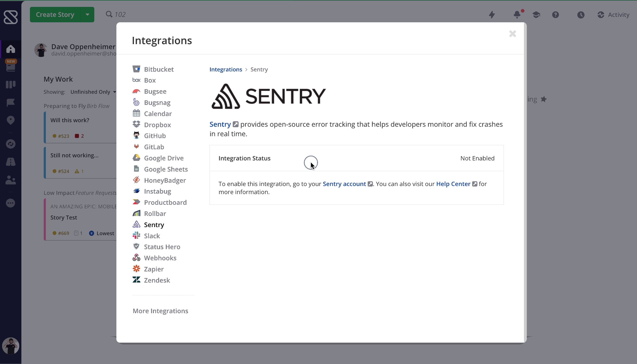Open the Activity feed

tap(613, 15)
